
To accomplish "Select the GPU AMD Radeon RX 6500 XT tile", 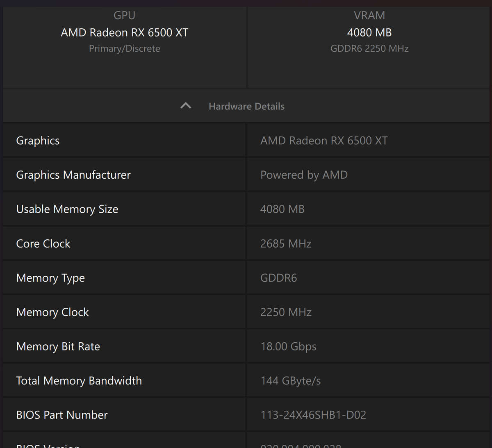I will [x=124, y=33].
